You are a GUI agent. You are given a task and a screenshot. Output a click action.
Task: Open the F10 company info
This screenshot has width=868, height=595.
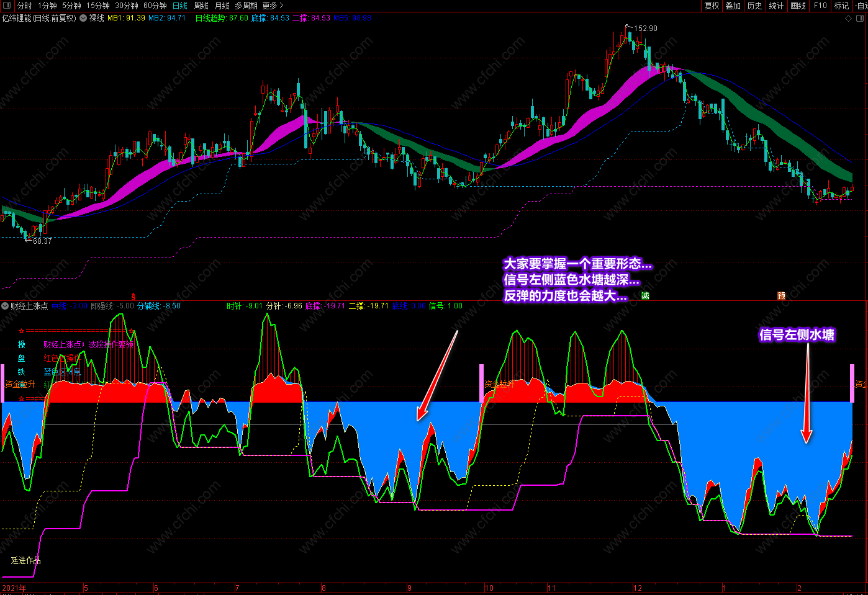pos(820,6)
